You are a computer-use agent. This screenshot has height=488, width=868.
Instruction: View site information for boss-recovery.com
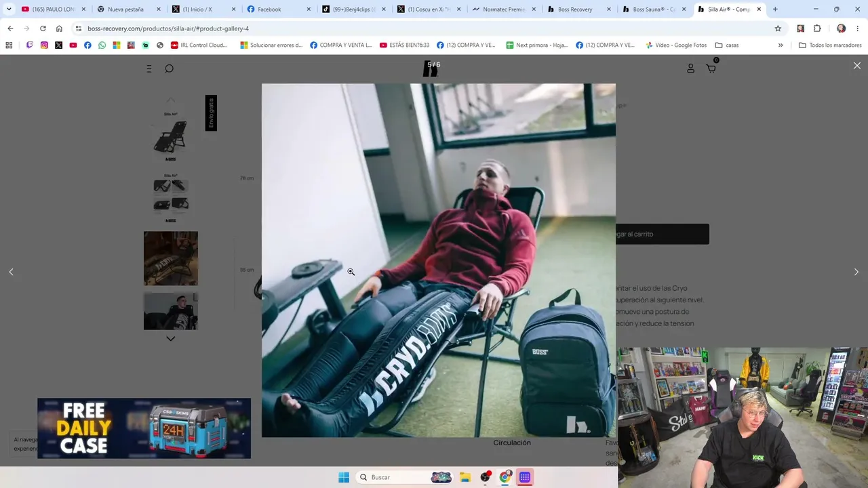pyautogui.click(x=79, y=28)
